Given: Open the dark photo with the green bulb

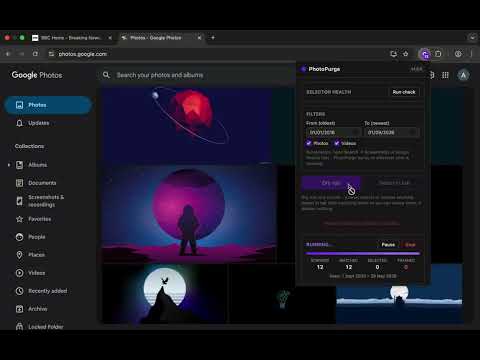Looking at the screenshot, I should click(283, 293).
